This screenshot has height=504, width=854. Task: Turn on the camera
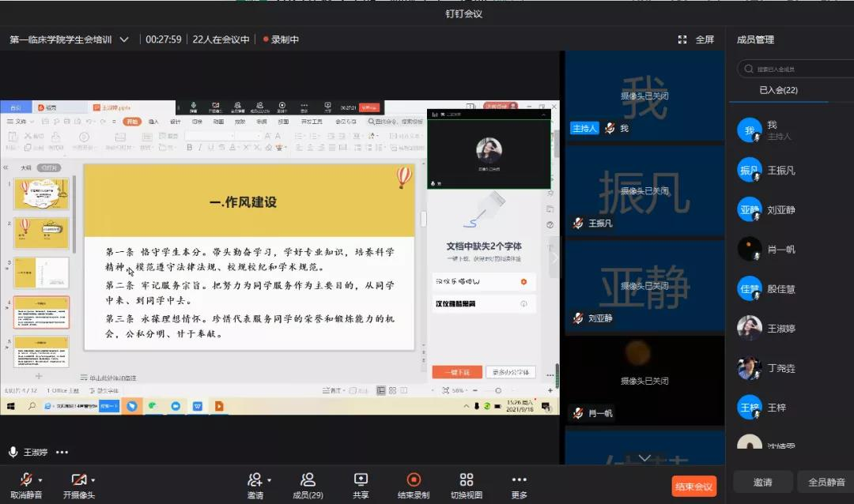(x=77, y=480)
